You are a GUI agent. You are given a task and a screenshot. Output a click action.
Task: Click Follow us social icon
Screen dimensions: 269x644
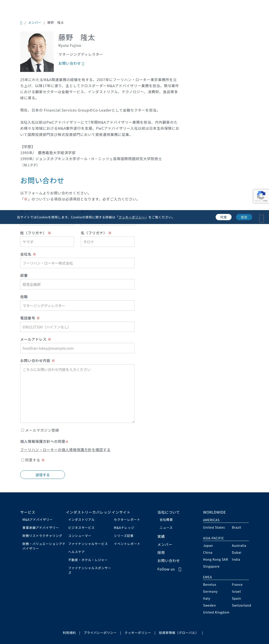coord(180,569)
